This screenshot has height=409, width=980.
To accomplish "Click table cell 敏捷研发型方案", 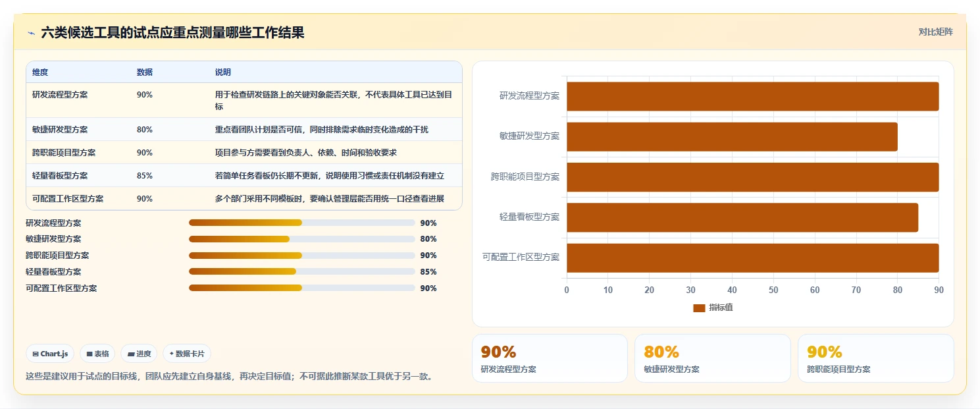I will click(x=60, y=130).
